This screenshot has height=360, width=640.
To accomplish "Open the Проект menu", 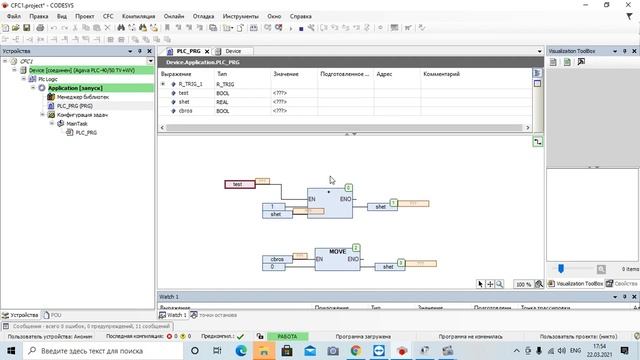I will [84, 16].
